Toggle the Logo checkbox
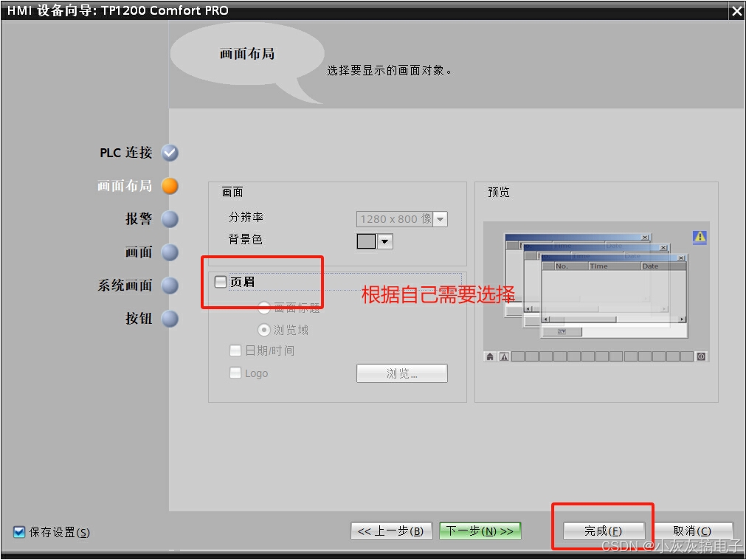Screen dimensions: 746x560 coord(235,373)
